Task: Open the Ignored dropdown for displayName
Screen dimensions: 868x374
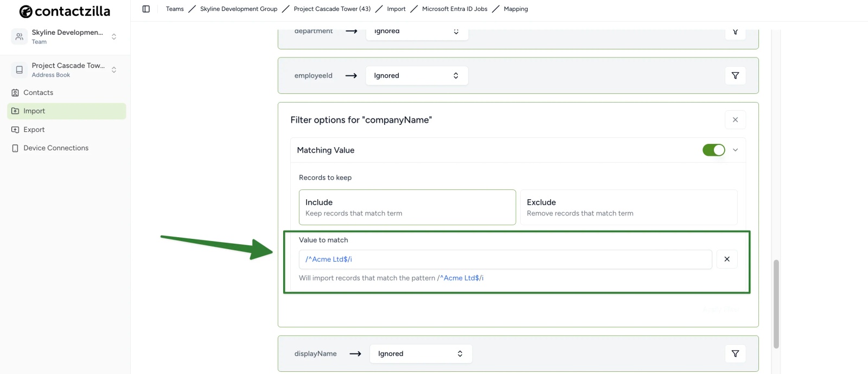Action: tap(420, 353)
